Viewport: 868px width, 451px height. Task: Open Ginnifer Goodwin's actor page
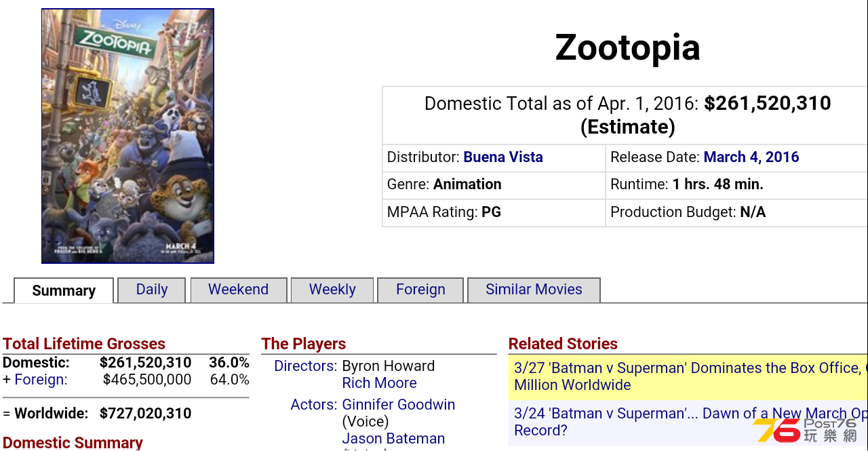tap(399, 405)
